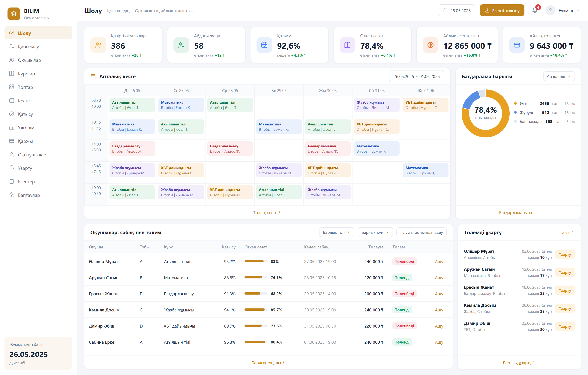
Task: Click the search by name field
Action: coord(421,232)
